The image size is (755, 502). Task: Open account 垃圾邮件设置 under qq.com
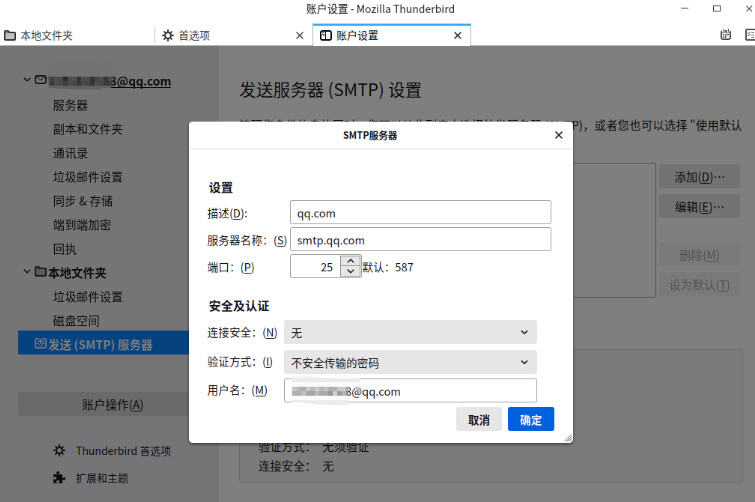coord(88,177)
